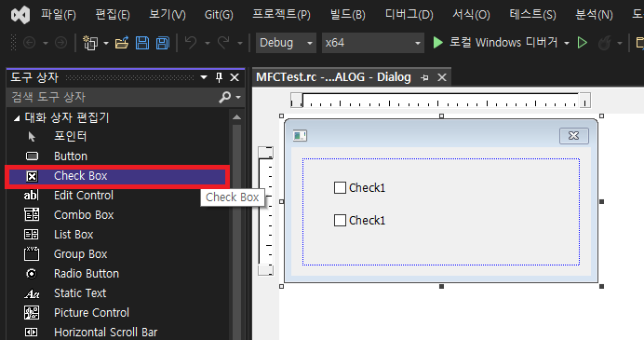The height and width of the screenshot is (340, 644).
Task: Click the Save All double-disk icon
Action: [x=163, y=42]
